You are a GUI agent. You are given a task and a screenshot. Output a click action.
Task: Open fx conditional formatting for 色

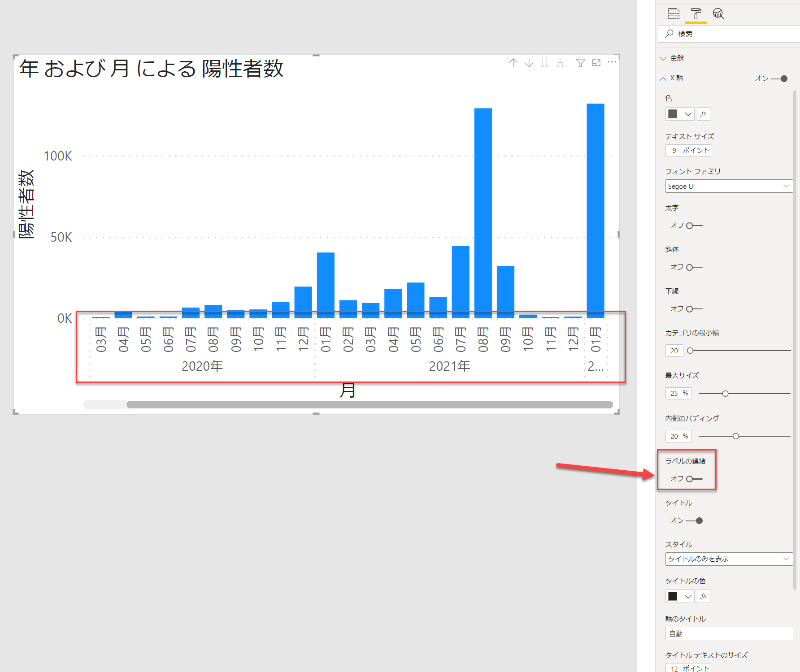704,114
